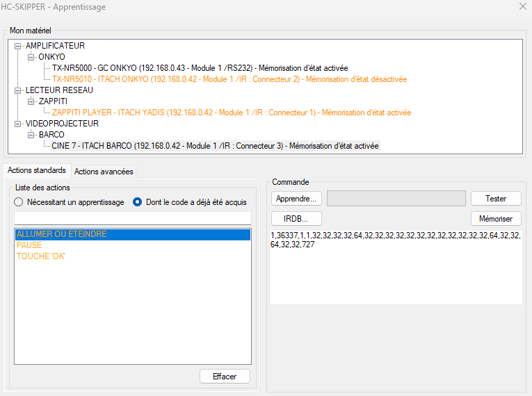Click the AMPLIFICATEUR category label
This screenshot has width=532, height=396.
(x=55, y=46)
